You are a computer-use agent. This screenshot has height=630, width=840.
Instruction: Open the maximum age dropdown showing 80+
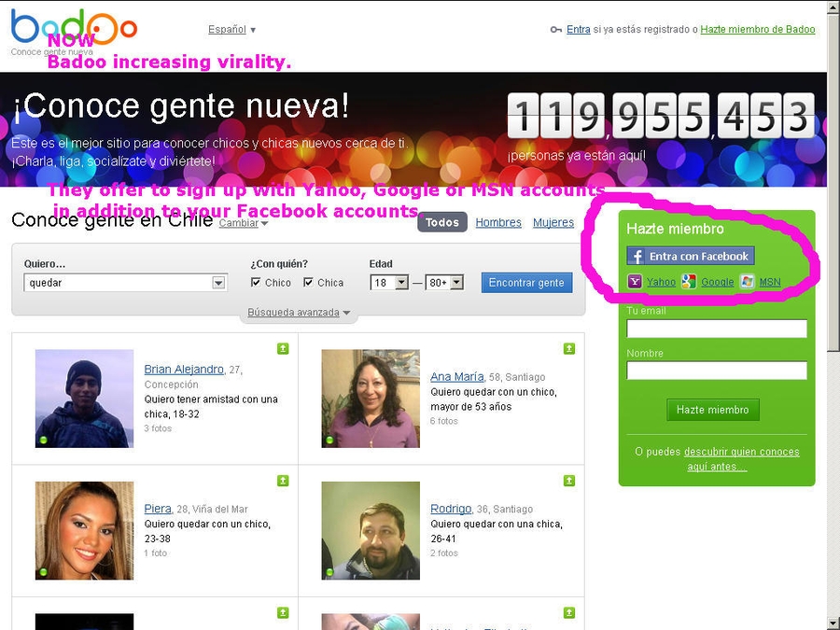(x=444, y=283)
